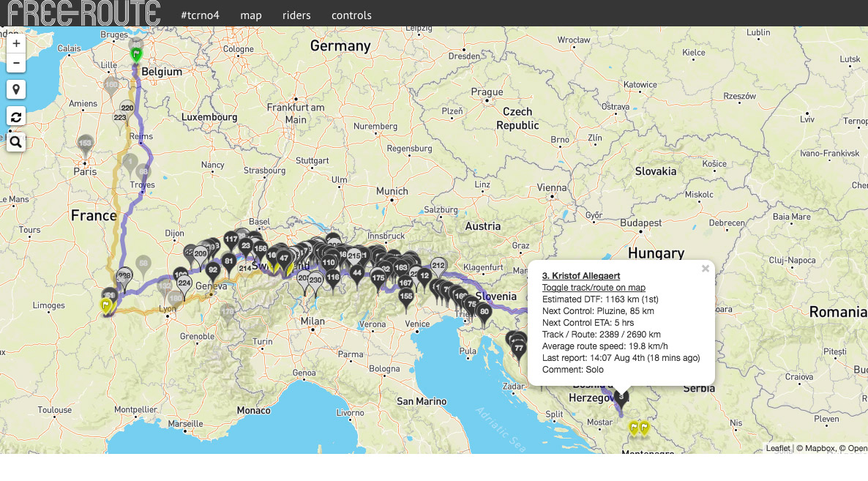
Task: Toggle track/route on map for Kristof
Action: click(594, 288)
